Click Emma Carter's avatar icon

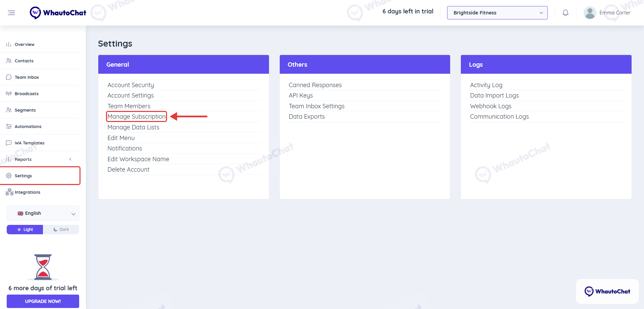[x=590, y=13]
